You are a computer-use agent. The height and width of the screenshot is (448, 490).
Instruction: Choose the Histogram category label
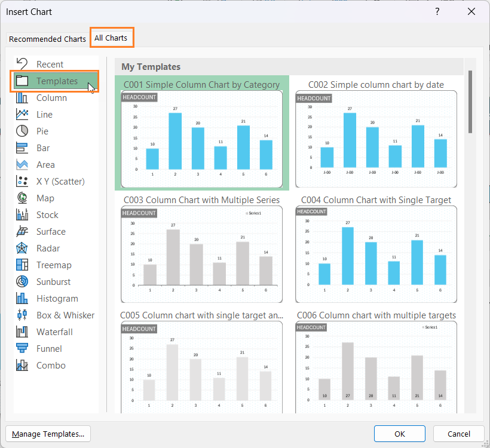coord(57,298)
